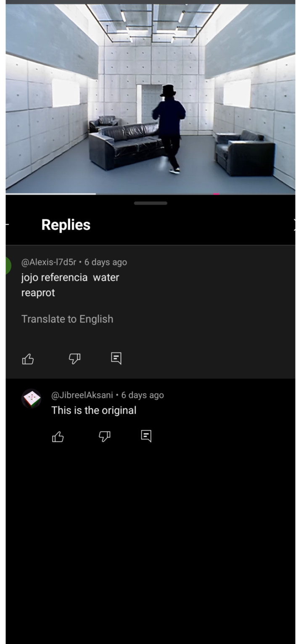301x644 pixels.
Task: Translate the comment to English
Action: tap(67, 319)
